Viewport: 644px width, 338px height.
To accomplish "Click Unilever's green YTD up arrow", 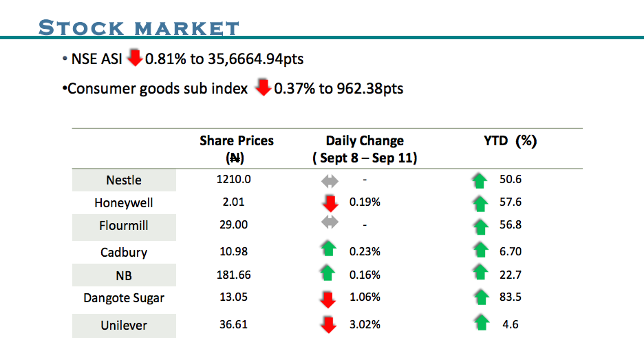I will point(481,322).
